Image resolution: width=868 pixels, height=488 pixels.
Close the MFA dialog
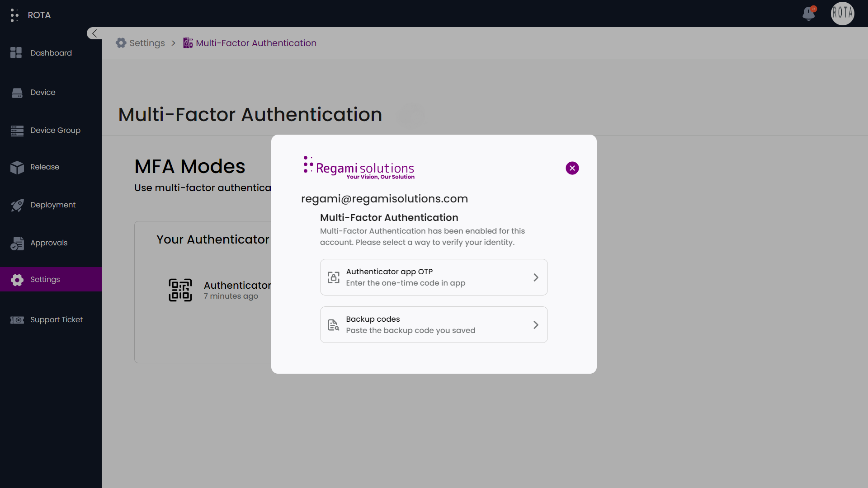tap(572, 168)
